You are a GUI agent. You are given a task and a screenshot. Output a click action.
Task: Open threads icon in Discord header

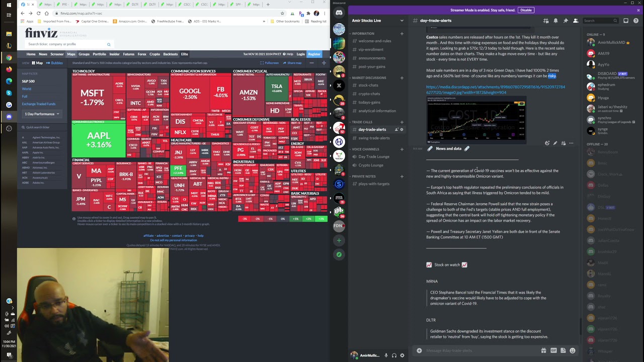click(x=545, y=21)
